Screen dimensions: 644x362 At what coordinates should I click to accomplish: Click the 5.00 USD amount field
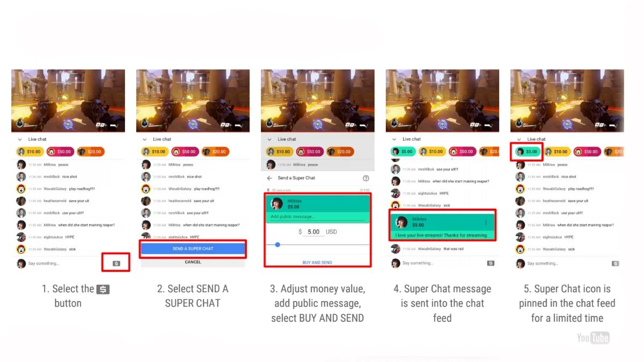313,232
